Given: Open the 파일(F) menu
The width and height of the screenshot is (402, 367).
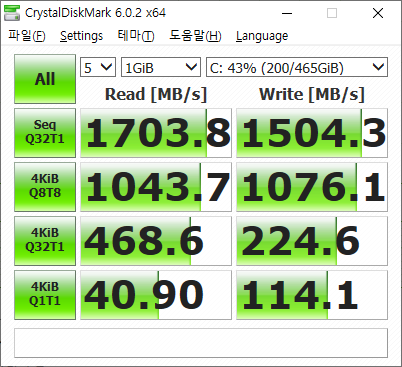Looking at the screenshot, I should [27, 36].
